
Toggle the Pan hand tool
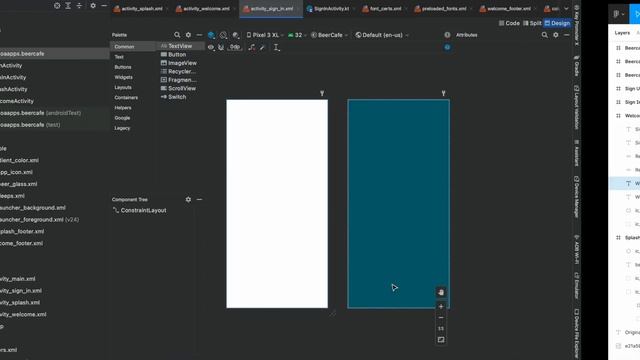(x=441, y=292)
